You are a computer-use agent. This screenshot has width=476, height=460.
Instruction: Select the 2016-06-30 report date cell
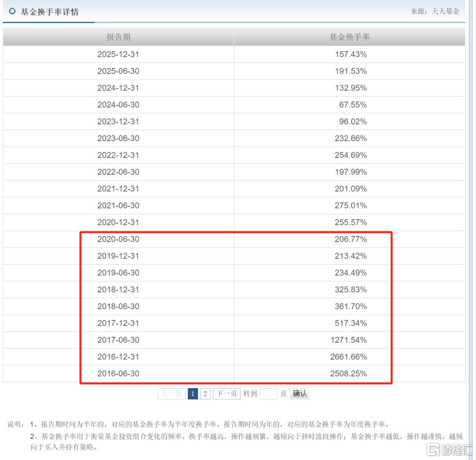click(x=118, y=374)
